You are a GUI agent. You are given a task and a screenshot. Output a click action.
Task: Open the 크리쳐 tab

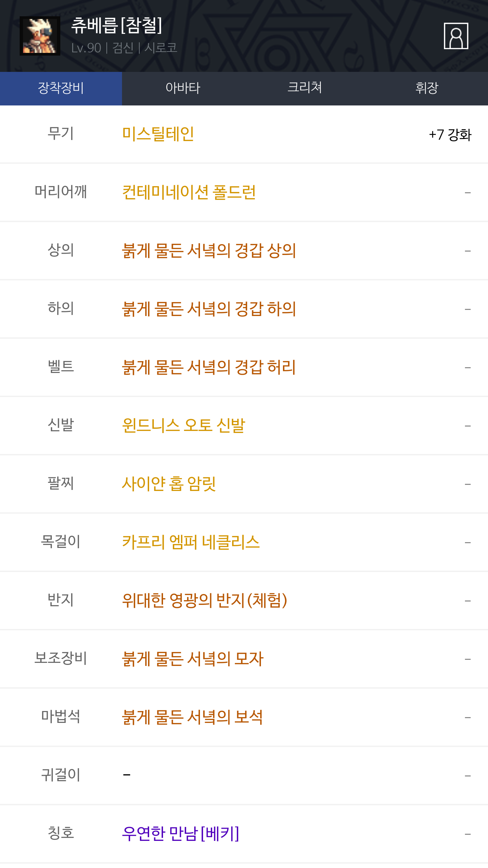pyautogui.click(x=305, y=88)
